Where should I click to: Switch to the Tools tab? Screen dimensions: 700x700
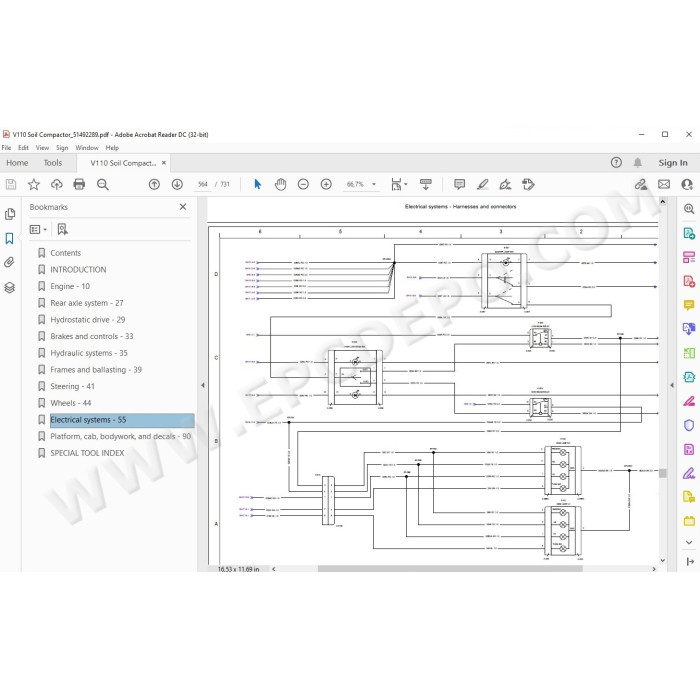pyautogui.click(x=53, y=163)
